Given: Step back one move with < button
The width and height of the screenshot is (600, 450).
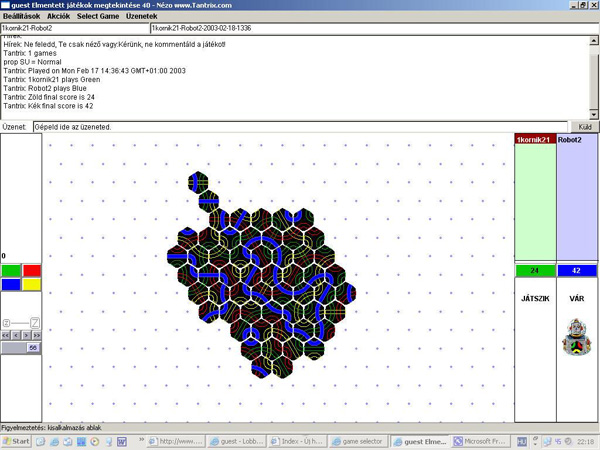Looking at the screenshot, I should pyautogui.click(x=15, y=335).
